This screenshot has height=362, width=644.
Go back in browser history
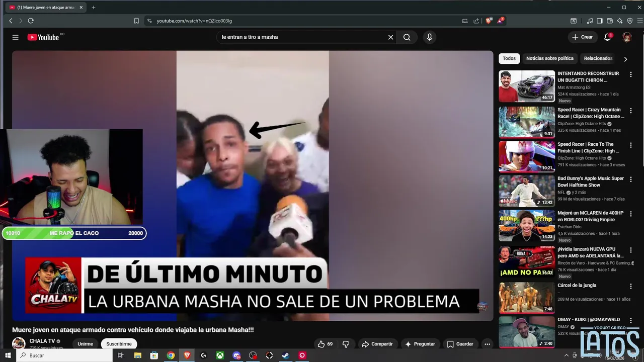click(11, 21)
